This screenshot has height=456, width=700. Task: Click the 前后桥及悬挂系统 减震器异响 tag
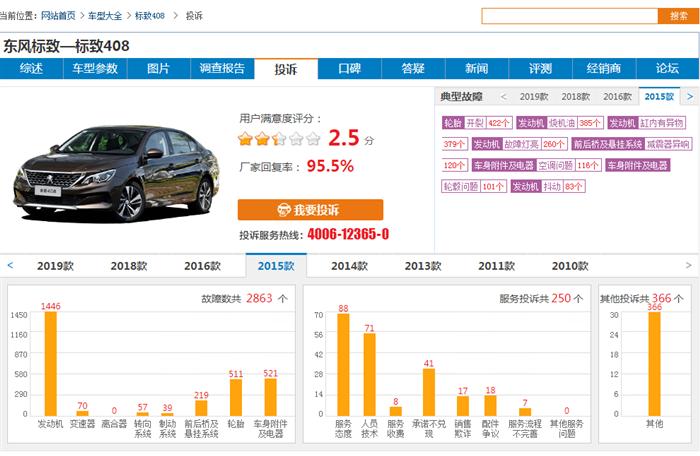pyautogui.click(x=631, y=144)
